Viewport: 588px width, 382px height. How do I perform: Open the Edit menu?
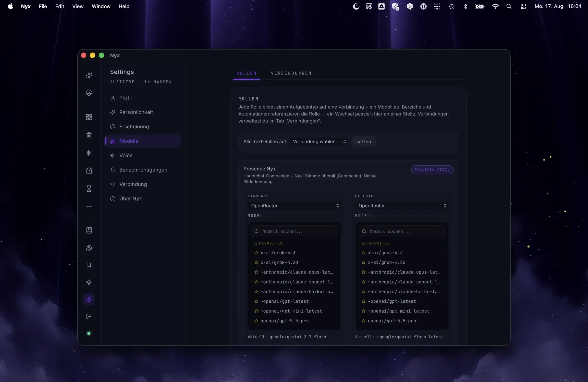[x=60, y=6]
